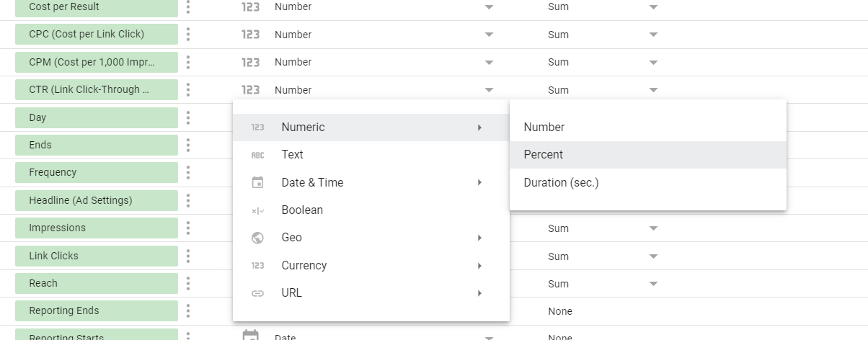This screenshot has height=340, width=868.
Task: Open aggregation dropdown for CPM row
Action: [653, 63]
